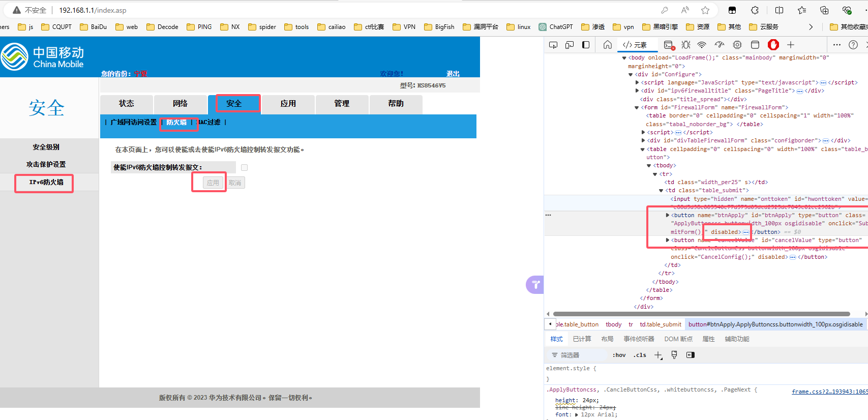Select td.table_submit in the breadcrumb
The width and height of the screenshot is (868, 420).
661,324
